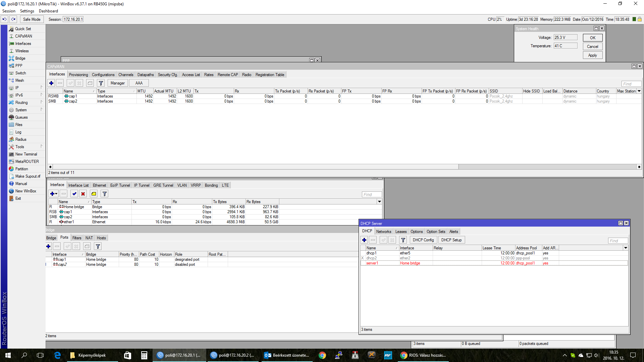Open the Log sidebar item
Image resolution: width=644 pixels, height=362 pixels.
18,132
